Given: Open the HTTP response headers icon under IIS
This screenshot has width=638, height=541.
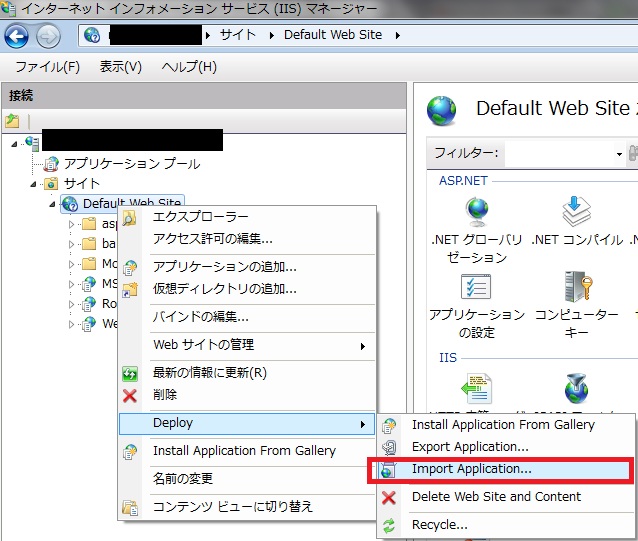Looking at the screenshot, I should 476,388.
